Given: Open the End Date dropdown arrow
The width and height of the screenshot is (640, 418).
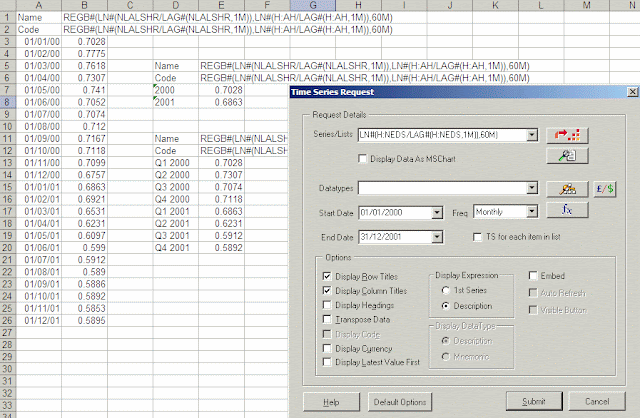Looking at the screenshot, I should click(437, 237).
